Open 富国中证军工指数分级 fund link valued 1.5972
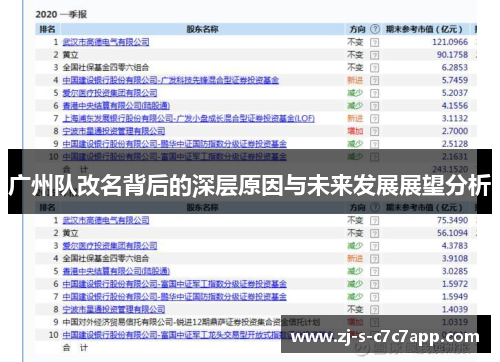The height and width of the screenshot is (362, 500). point(174,284)
